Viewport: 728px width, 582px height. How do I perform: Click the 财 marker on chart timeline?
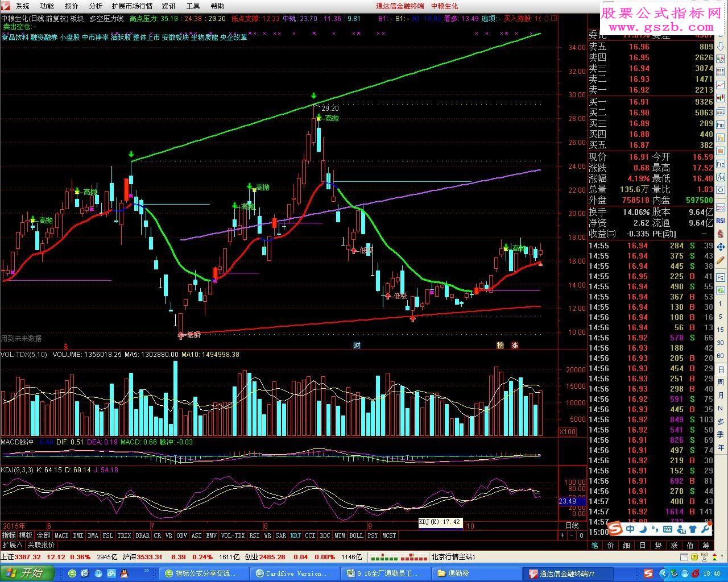tap(357, 345)
